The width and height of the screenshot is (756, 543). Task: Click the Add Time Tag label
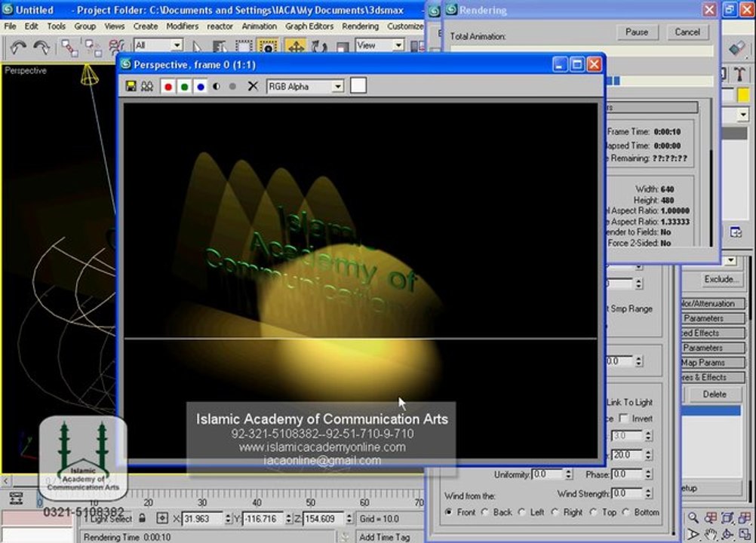(x=385, y=537)
